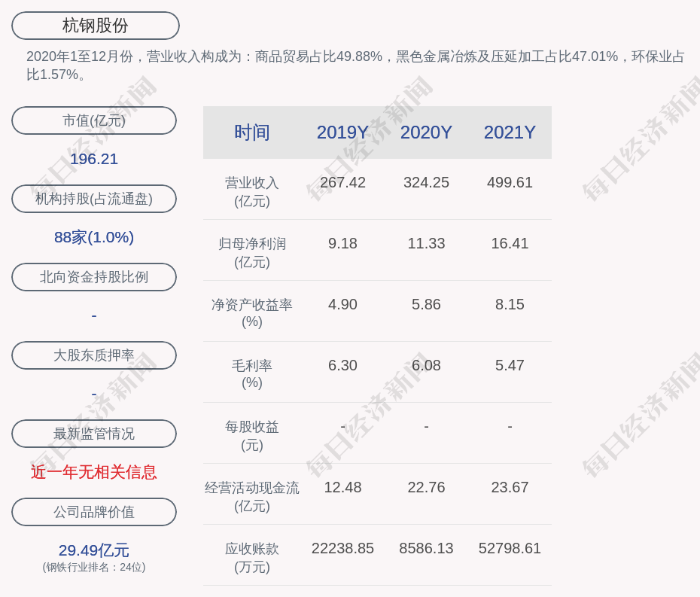This screenshot has width=700, height=597.
Task: Click the 杭钢股份 company name pill
Action: [x=96, y=26]
